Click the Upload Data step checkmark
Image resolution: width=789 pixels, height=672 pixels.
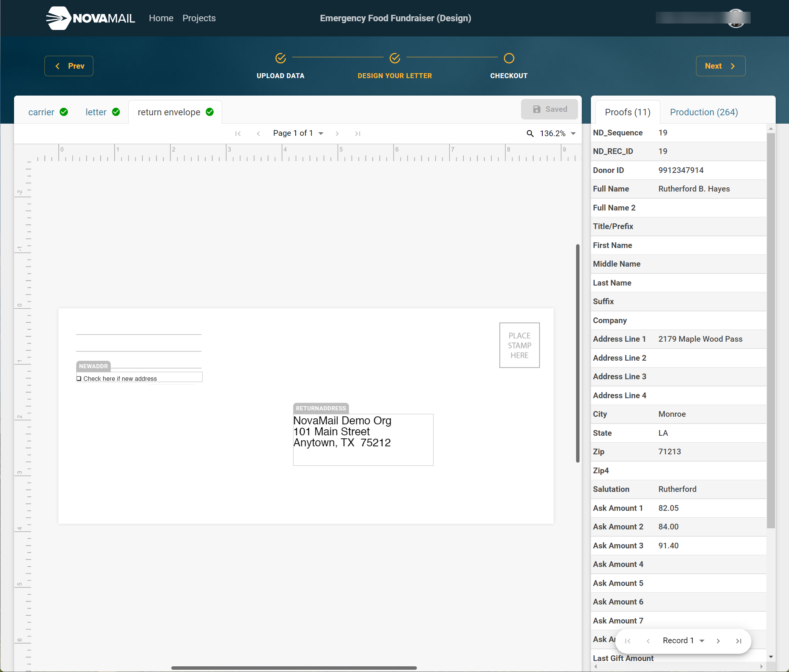point(280,58)
